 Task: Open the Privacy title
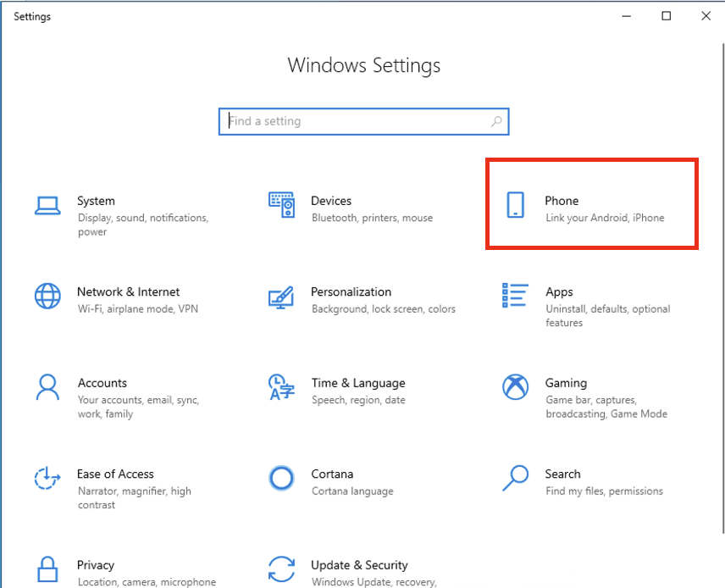tap(96, 565)
